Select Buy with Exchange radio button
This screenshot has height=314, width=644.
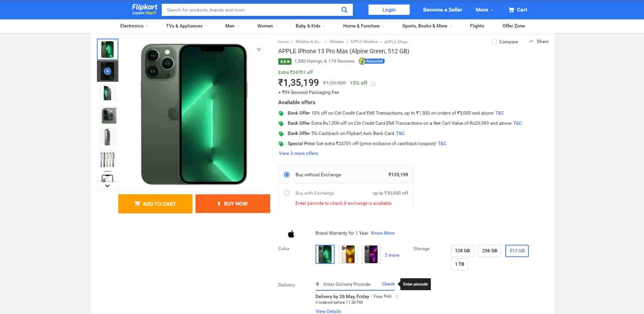287,193
